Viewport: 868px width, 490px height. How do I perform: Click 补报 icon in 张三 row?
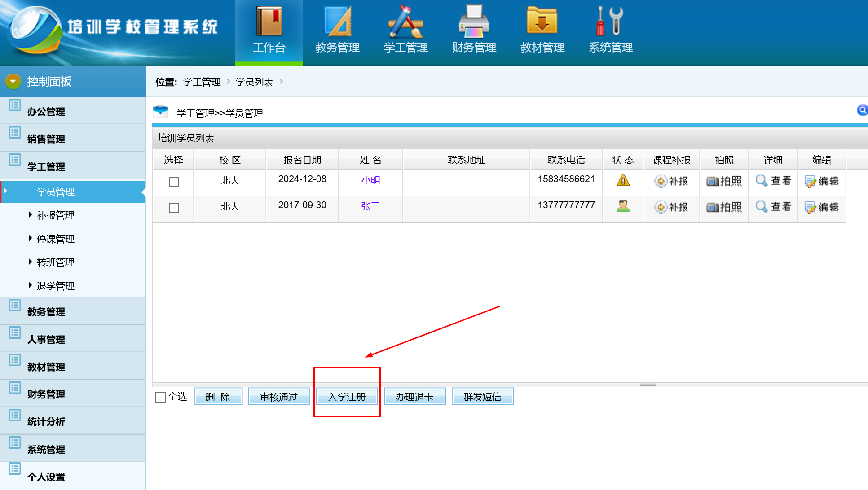point(661,207)
